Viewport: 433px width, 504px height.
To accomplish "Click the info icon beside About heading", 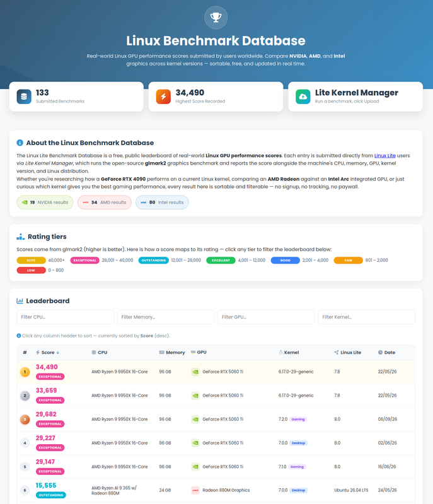I will tap(20, 143).
